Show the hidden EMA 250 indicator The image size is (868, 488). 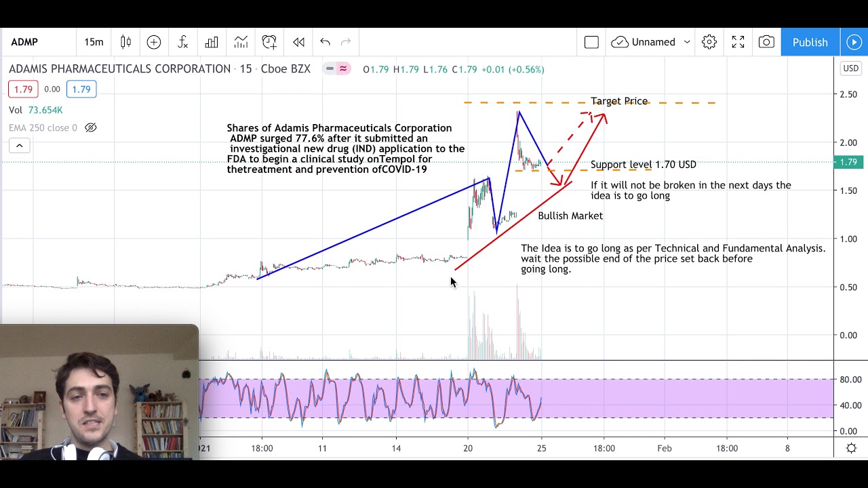point(91,127)
